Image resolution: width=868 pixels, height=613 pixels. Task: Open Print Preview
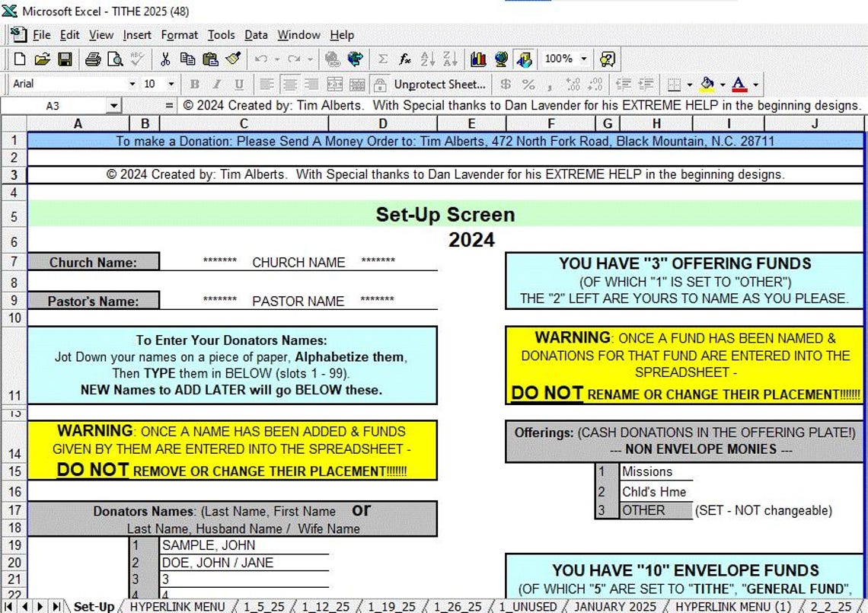116,59
